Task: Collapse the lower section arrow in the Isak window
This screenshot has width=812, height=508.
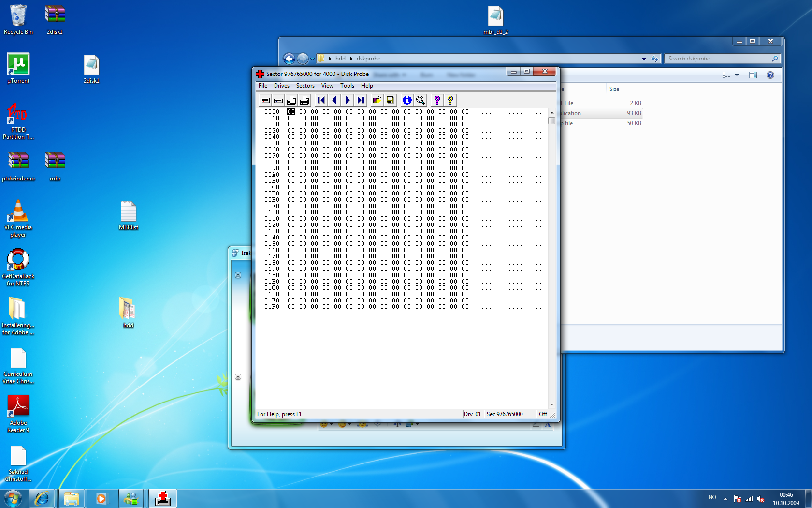Action: [x=238, y=377]
